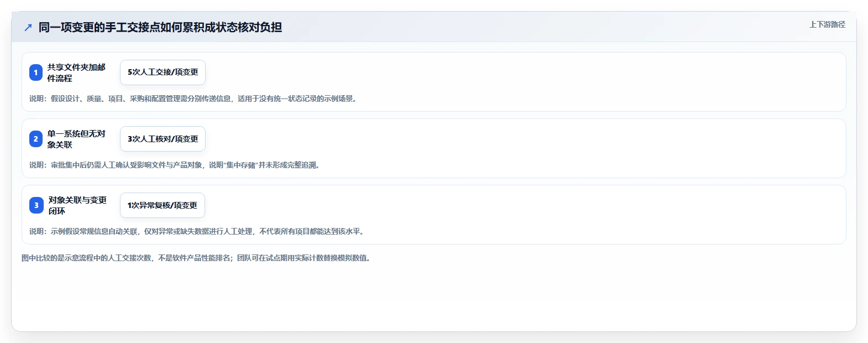Viewport: 868px width, 343px height.
Task: Click the 5次人工交接/项变更 pill
Action: coord(163,72)
